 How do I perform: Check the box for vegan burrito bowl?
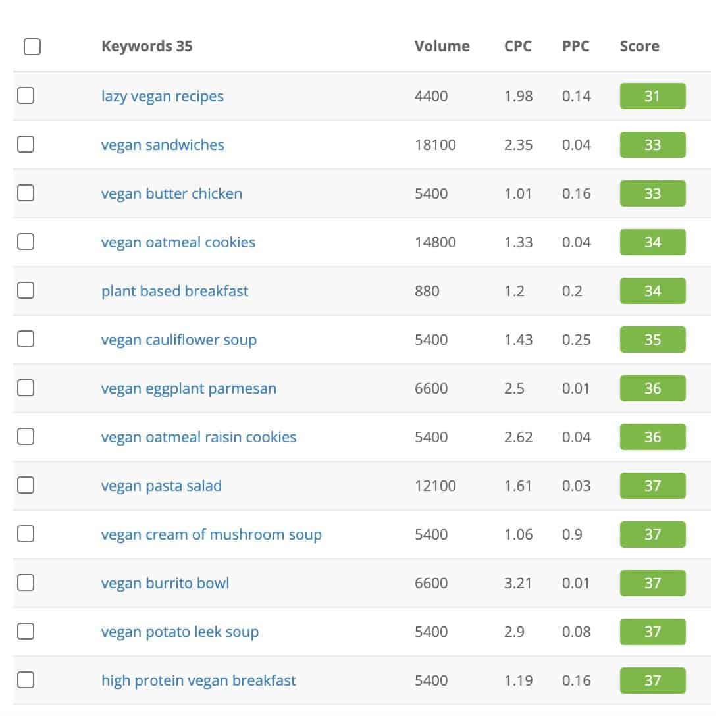click(25, 582)
